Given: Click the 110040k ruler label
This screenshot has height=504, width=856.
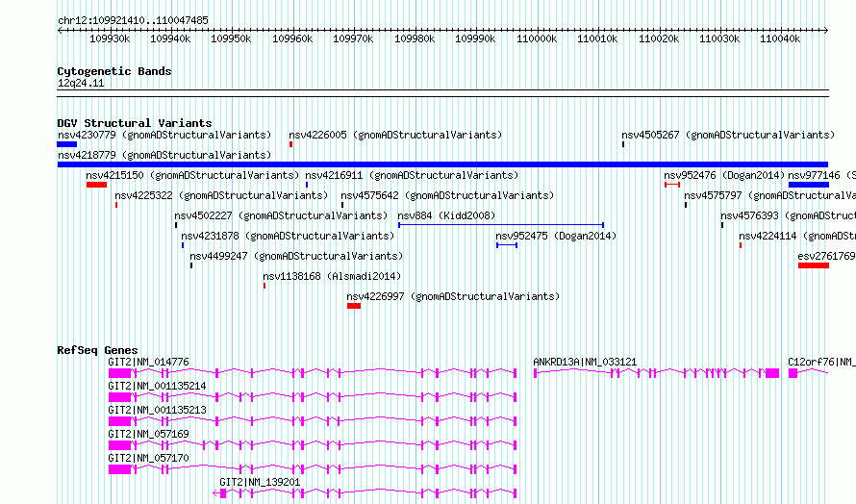Looking at the screenshot, I should 780,38.
